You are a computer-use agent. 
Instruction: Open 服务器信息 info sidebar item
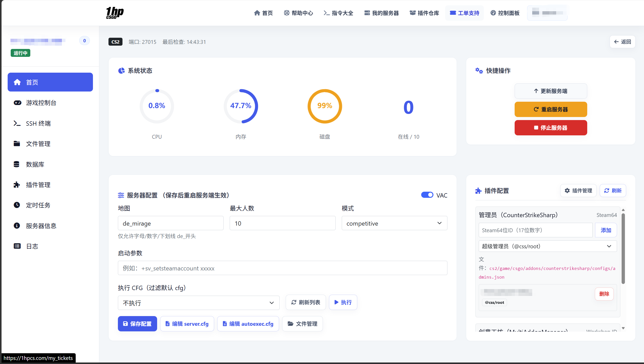tap(50, 226)
